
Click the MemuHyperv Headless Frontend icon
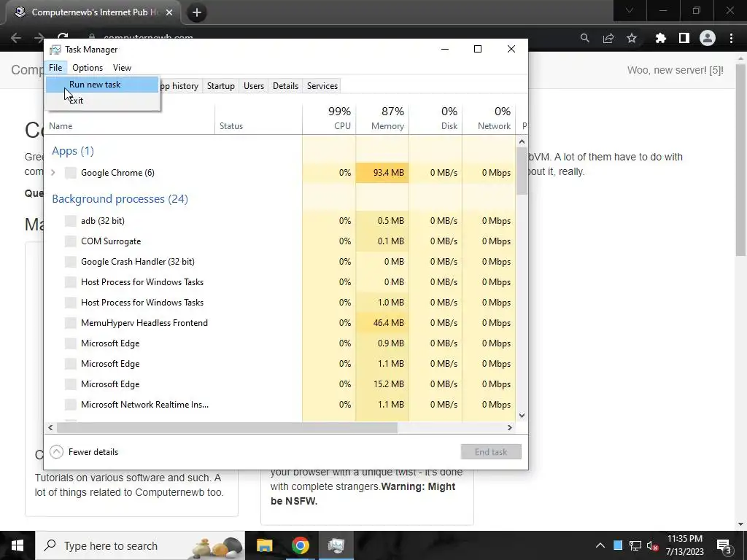[71, 323]
